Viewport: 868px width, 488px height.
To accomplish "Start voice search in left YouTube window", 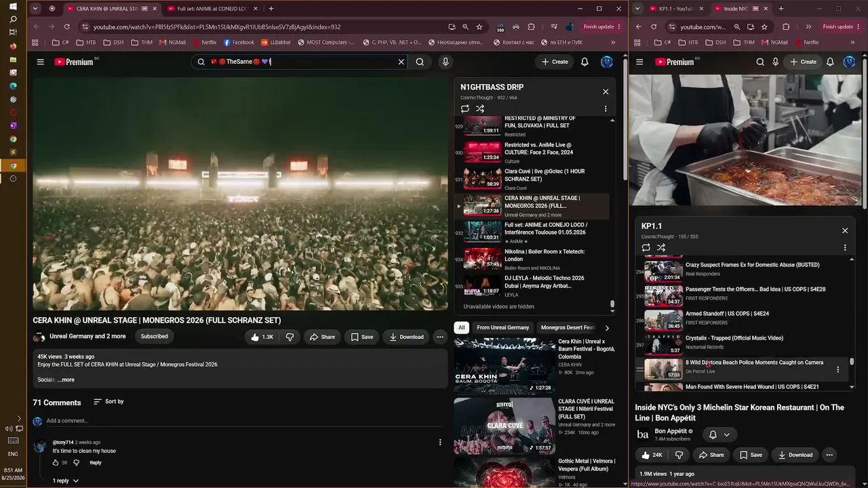I will pos(446,62).
